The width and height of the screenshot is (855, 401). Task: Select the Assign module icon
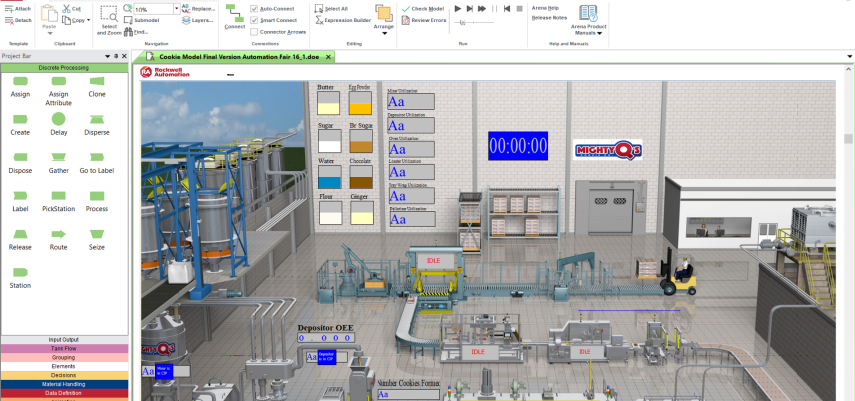pos(20,81)
